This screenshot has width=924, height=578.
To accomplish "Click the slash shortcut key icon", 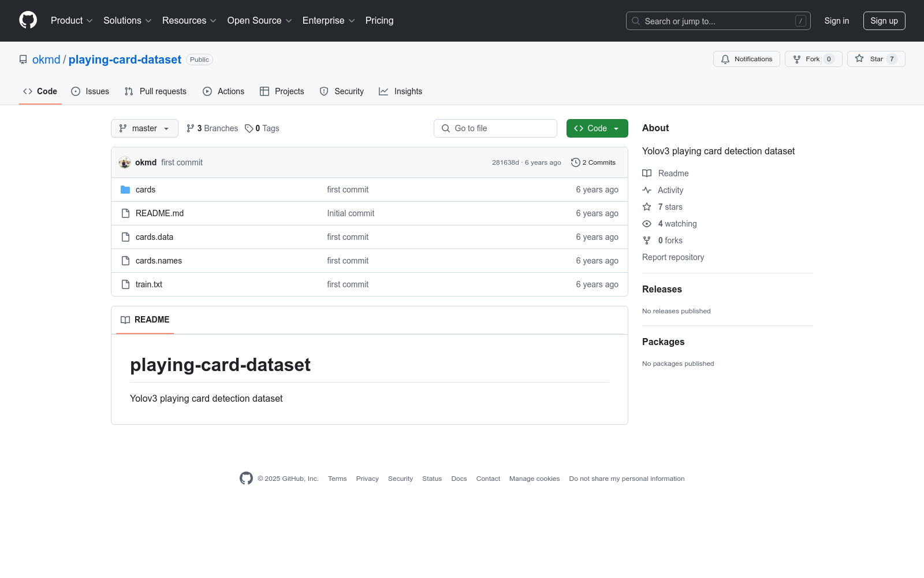I will click(x=800, y=21).
